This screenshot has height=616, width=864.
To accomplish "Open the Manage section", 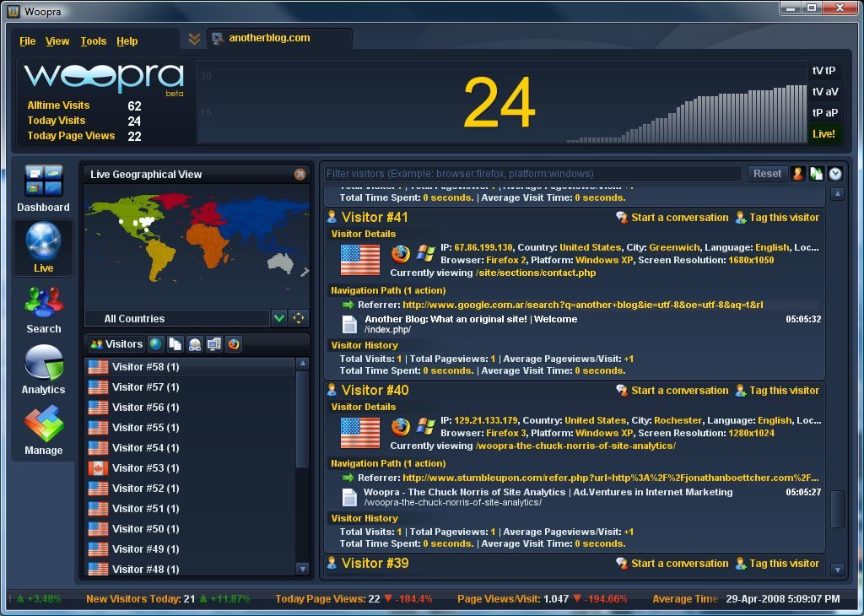I will (44, 430).
